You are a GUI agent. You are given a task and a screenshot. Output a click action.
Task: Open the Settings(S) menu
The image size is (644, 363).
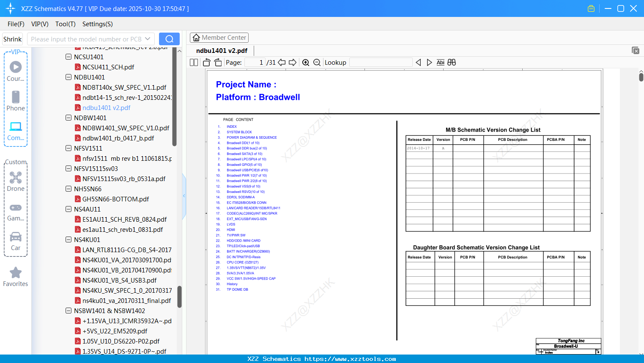98,24
